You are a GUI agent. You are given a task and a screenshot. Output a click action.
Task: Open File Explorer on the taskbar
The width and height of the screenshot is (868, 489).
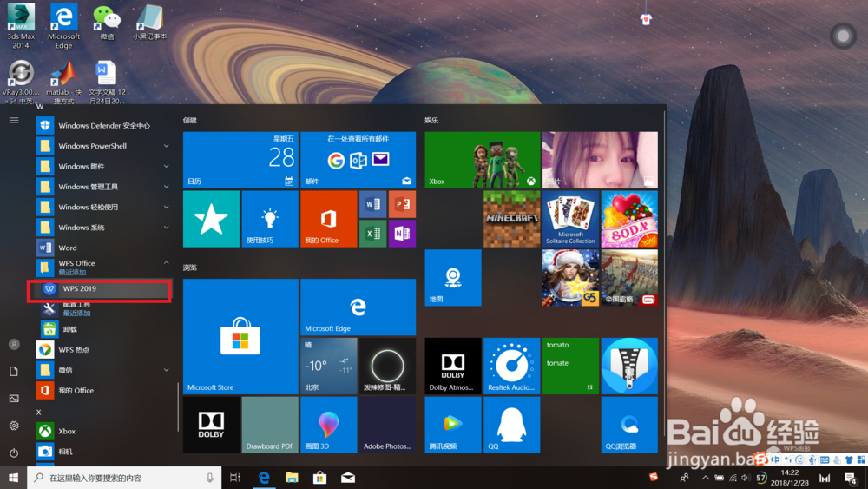(x=292, y=478)
